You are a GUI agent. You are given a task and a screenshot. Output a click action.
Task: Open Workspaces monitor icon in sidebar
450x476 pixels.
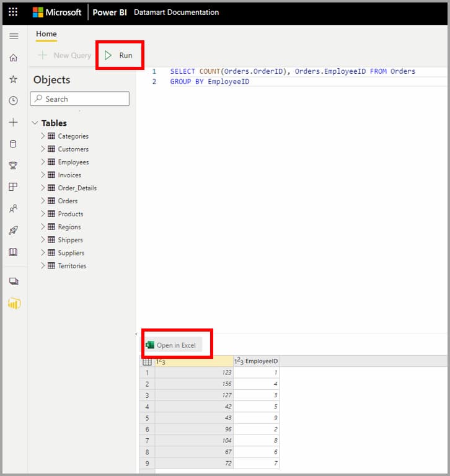coord(14,281)
